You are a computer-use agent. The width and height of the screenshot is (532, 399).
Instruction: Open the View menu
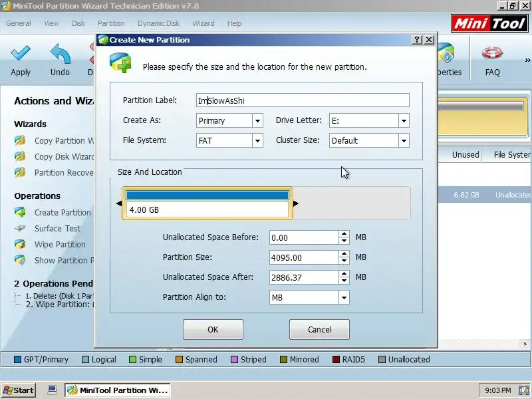(51, 23)
